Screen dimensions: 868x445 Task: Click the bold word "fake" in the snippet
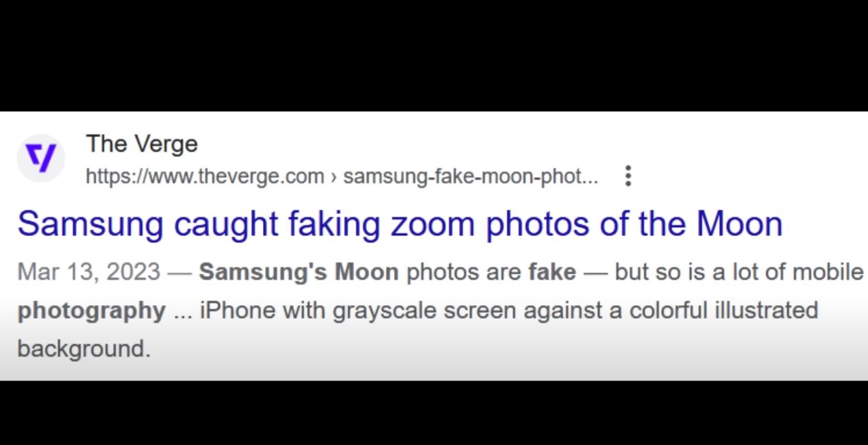click(x=552, y=272)
